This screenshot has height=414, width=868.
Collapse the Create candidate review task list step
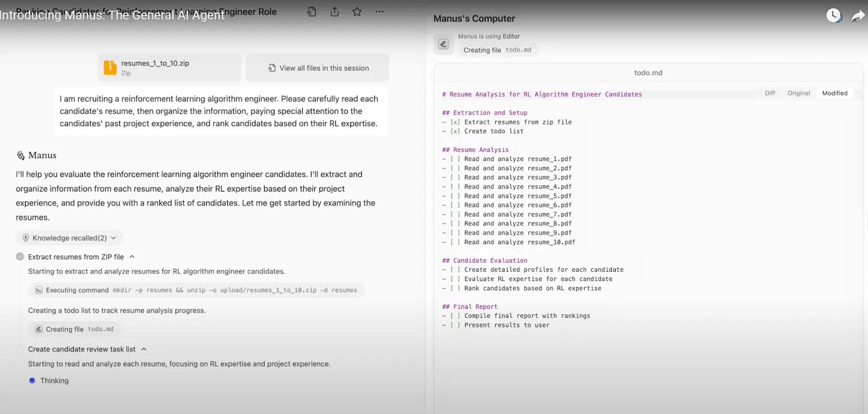pyautogui.click(x=144, y=349)
